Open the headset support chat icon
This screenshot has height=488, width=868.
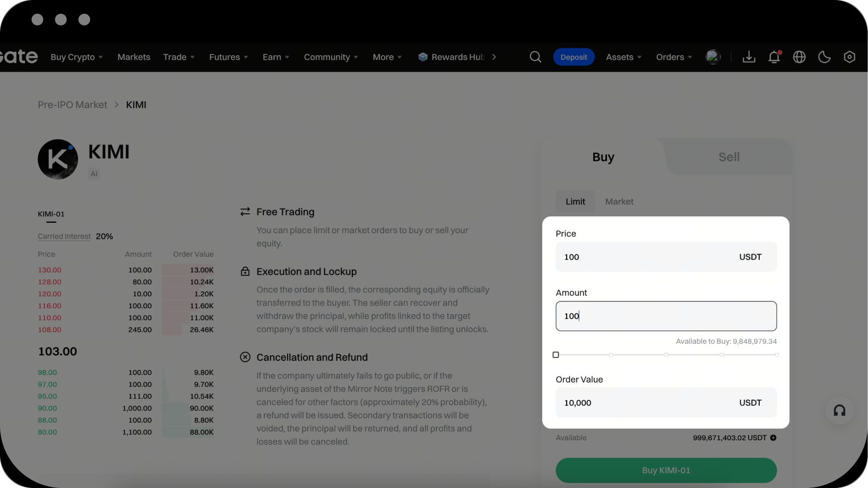point(839,411)
